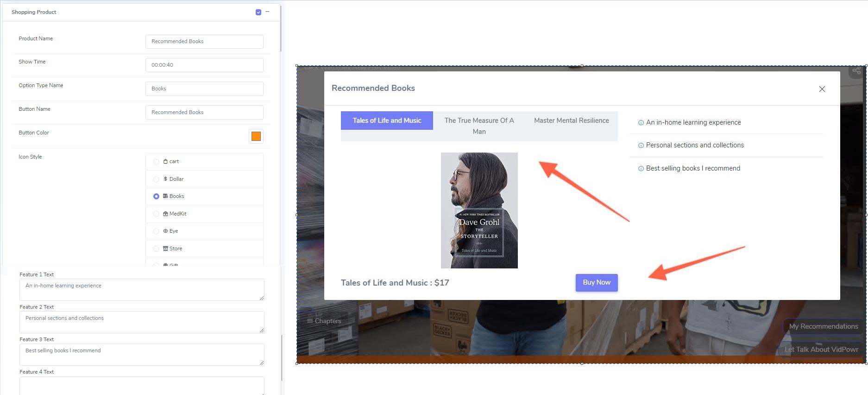Edit the Feature 1 Text area
This screenshot has width=868, height=395.
pyautogui.click(x=142, y=290)
